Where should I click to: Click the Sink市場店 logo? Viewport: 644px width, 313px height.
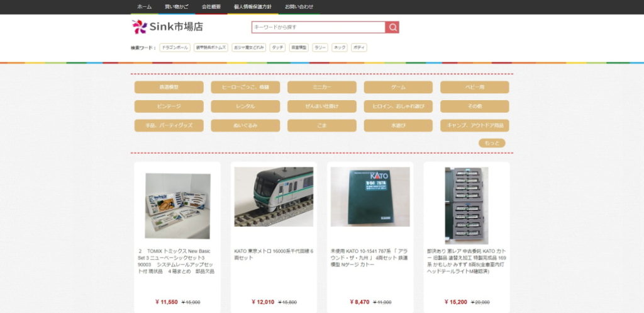[167, 26]
